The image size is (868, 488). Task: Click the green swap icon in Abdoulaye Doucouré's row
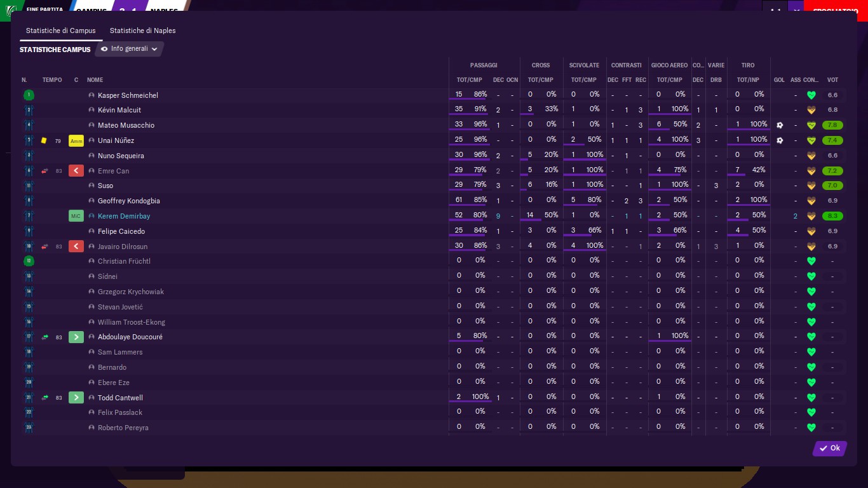click(44, 337)
